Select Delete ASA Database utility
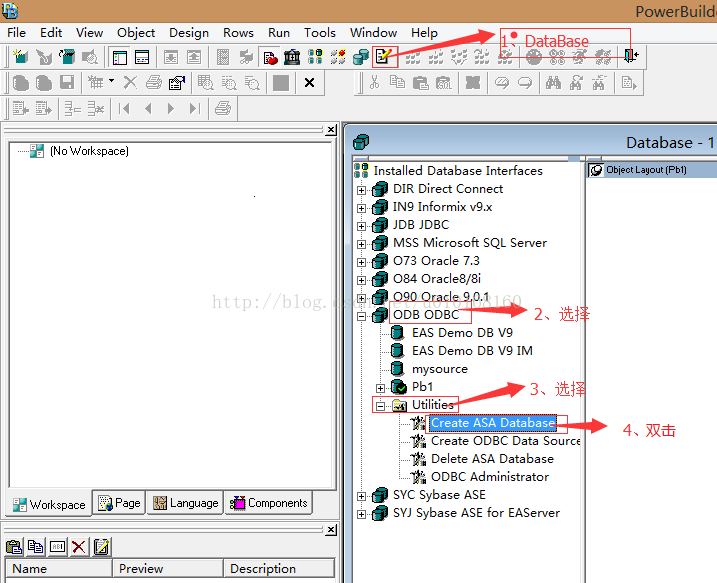717x583 pixels. point(492,459)
